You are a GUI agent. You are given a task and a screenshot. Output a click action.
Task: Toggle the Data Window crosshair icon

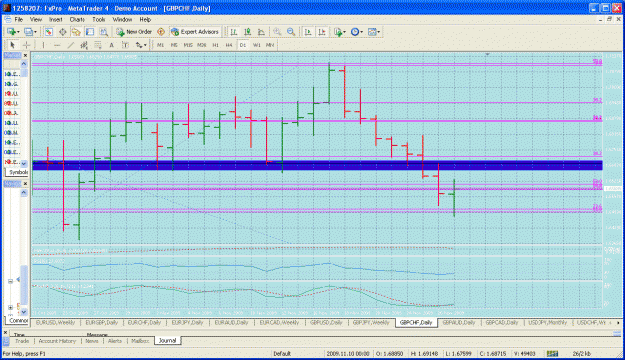pyautogui.click(x=63, y=31)
